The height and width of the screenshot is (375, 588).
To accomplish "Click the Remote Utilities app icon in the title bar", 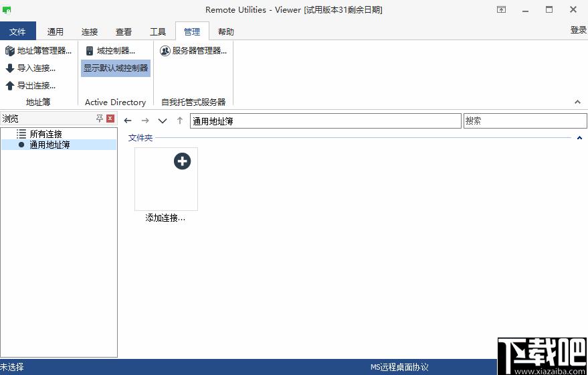I will tap(7, 10).
